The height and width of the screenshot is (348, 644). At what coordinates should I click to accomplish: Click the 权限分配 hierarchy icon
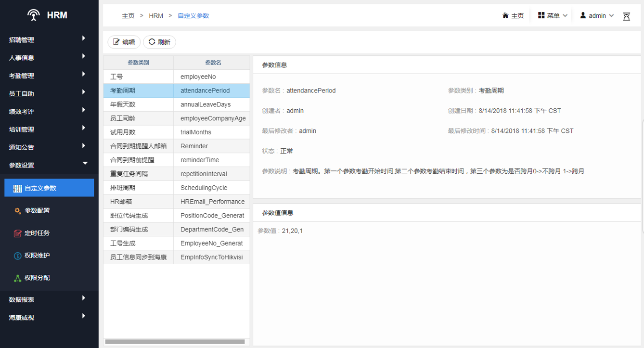[18, 278]
